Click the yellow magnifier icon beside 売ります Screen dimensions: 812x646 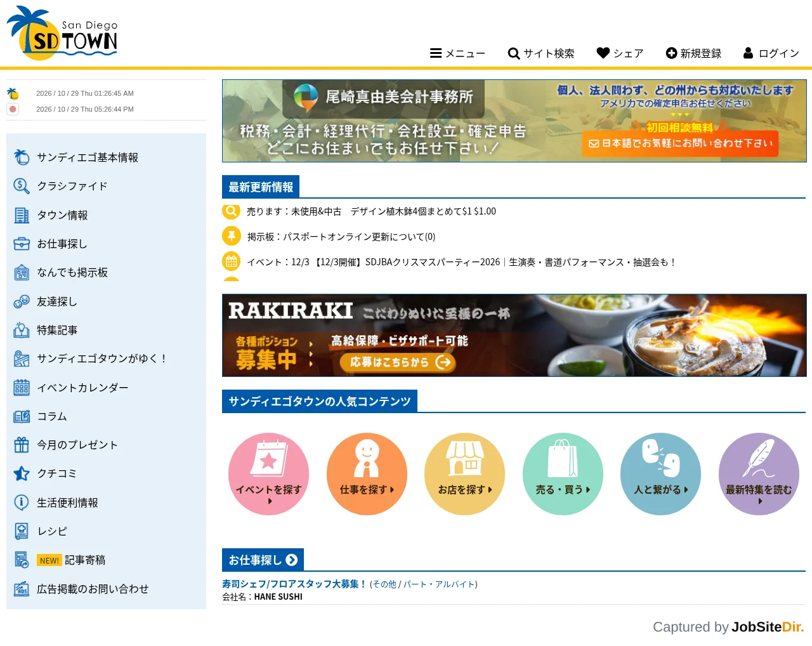232,211
